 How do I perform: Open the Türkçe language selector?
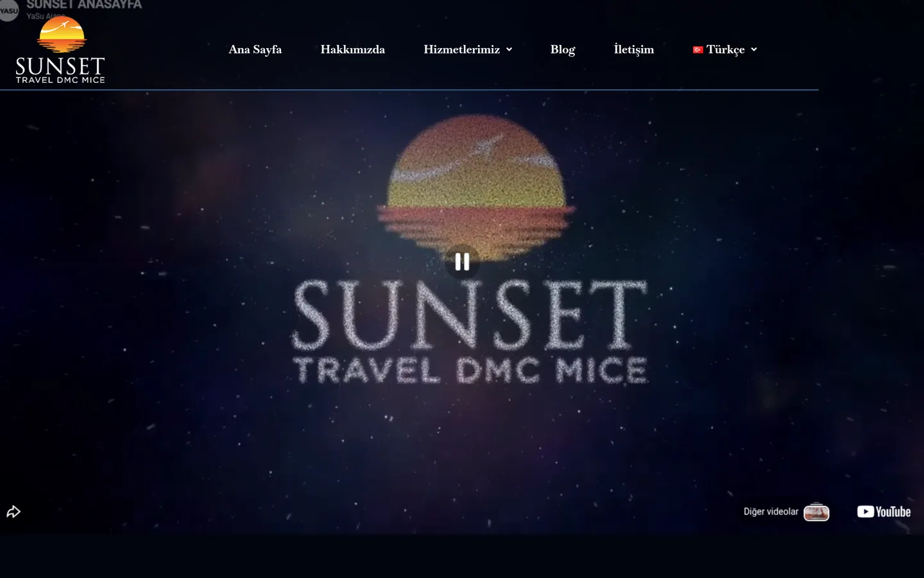click(x=725, y=49)
